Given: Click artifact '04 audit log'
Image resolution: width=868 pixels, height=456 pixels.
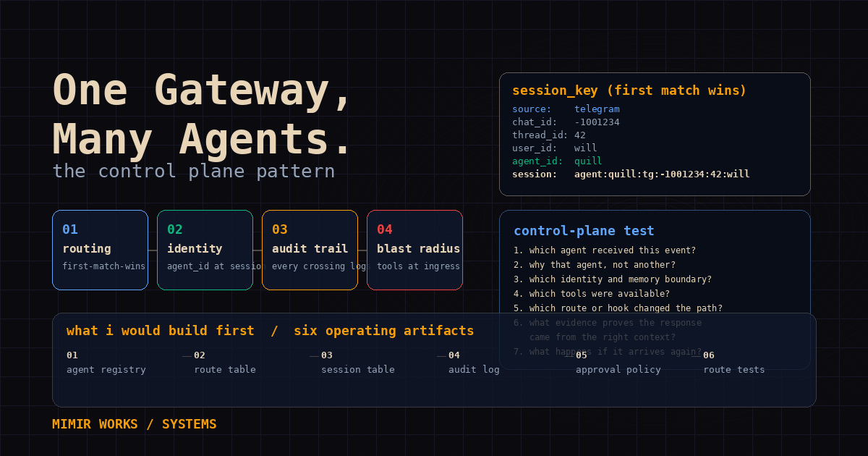Looking at the screenshot, I should (474, 363).
